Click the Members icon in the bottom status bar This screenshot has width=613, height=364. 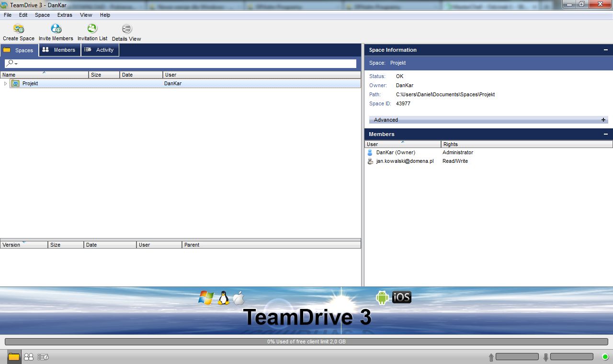(29, 356)
